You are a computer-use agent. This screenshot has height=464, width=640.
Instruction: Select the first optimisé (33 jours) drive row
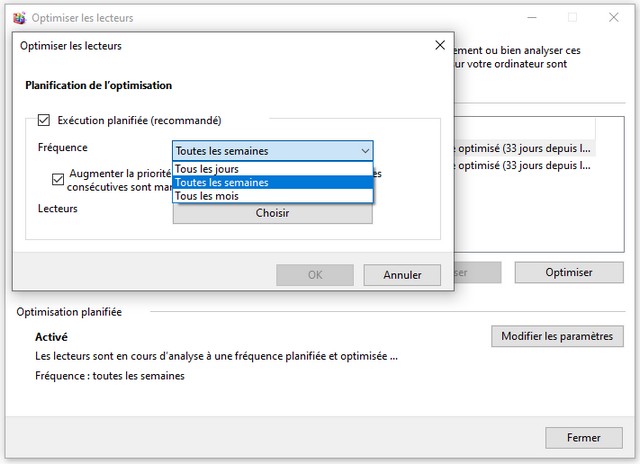click(524, 149)
